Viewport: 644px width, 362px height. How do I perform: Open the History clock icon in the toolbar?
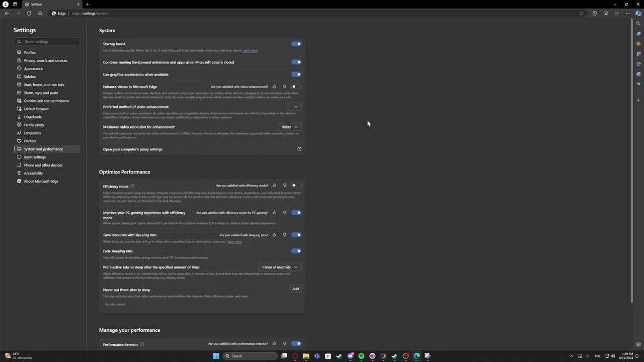coord(594,14)
